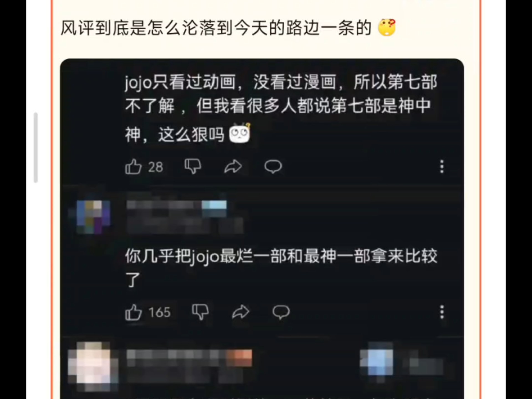Reply to the comment with 28 likes

273,167
